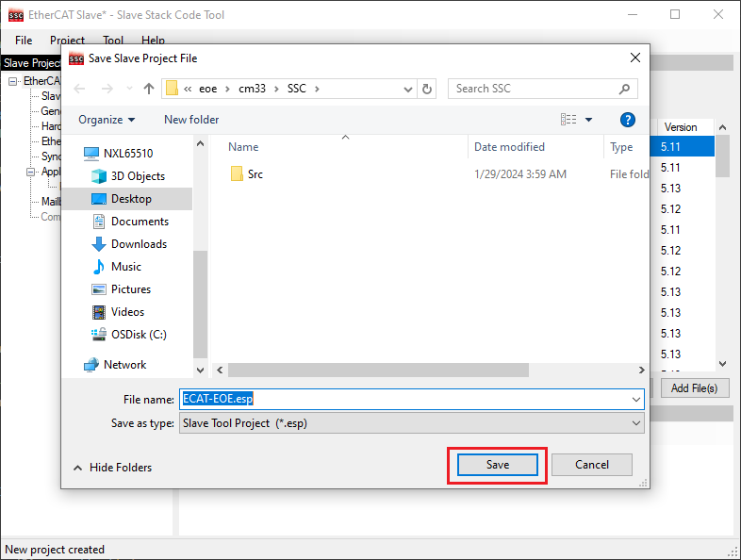Image resolution: width=741 pixels, height=560 pixels.
Task: Click New folder button
Action: (x=191, y=120)
